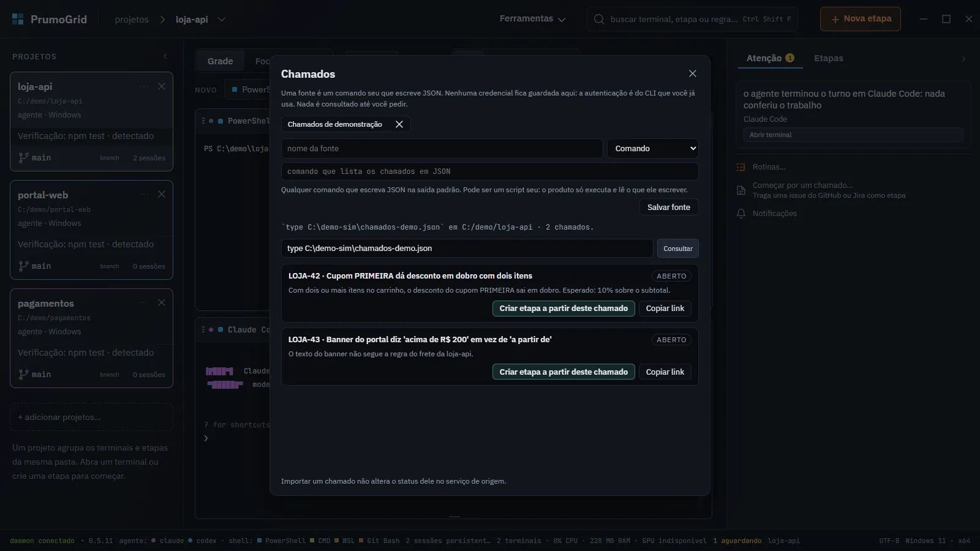Viewport: 980px width, 551px height.
Task: Save the source with Salvar fonte
Action: click(x=669, y=208)
